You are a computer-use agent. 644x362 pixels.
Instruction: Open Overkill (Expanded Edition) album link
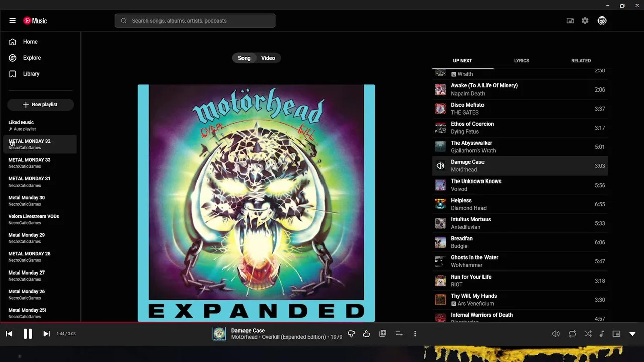(x=294, y=337)
